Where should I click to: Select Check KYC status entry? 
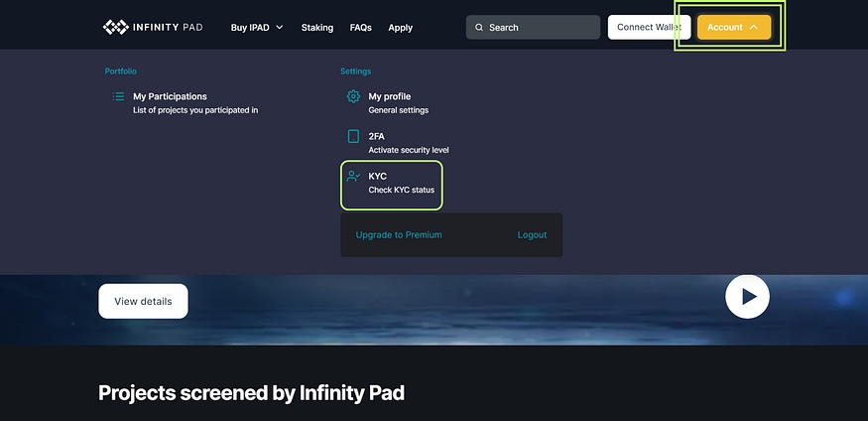[x=401, y=190]
